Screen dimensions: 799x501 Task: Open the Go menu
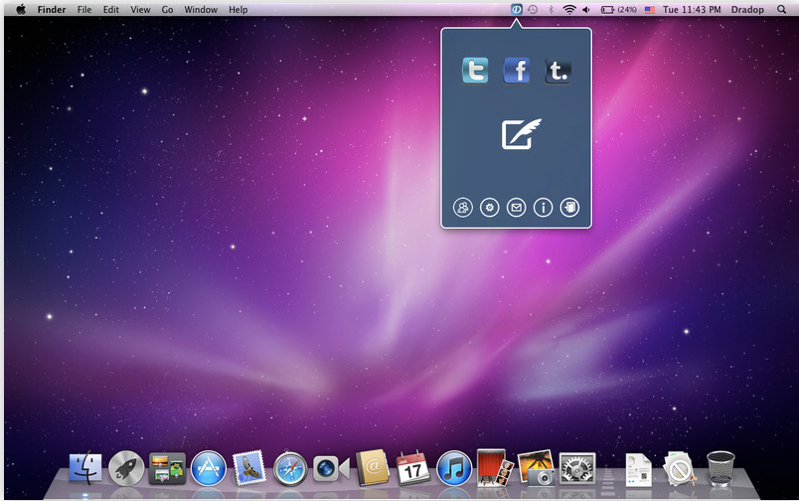(167, 9)
